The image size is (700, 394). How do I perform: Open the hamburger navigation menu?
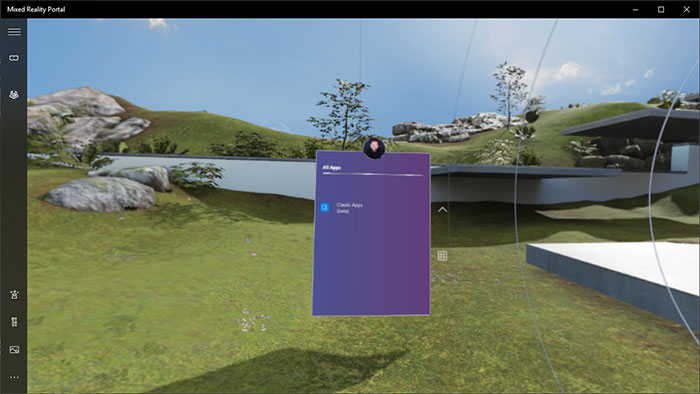coord(14,32)
